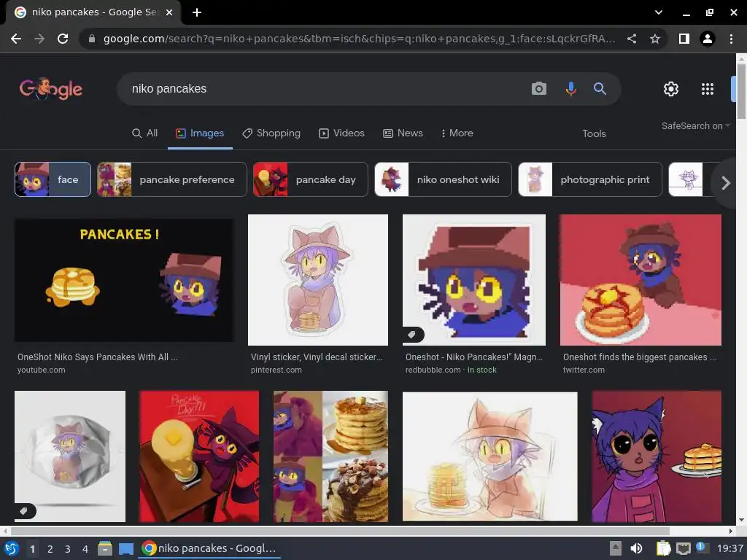Reload the page
This screenshot has width=747, height=560.
(63, 39)
